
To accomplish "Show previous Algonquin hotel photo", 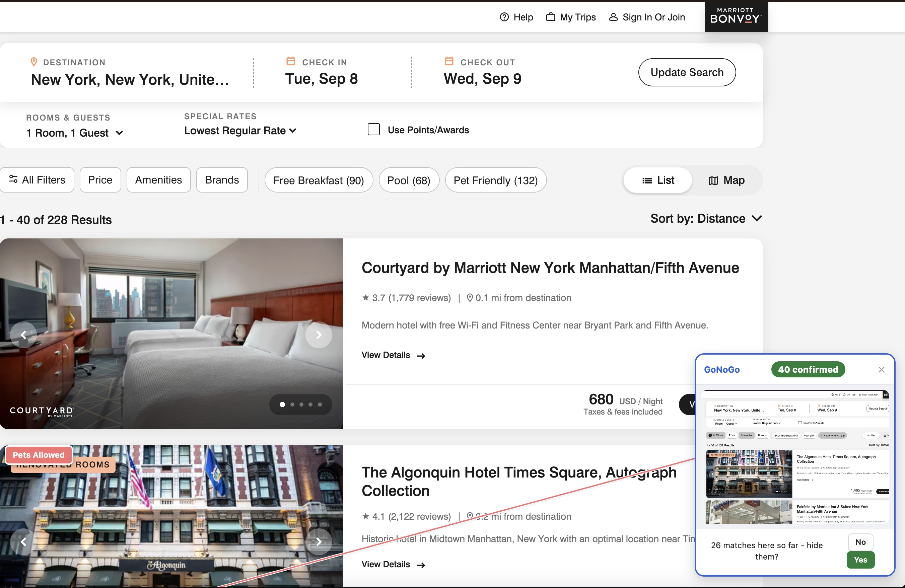I will point(23,542).
